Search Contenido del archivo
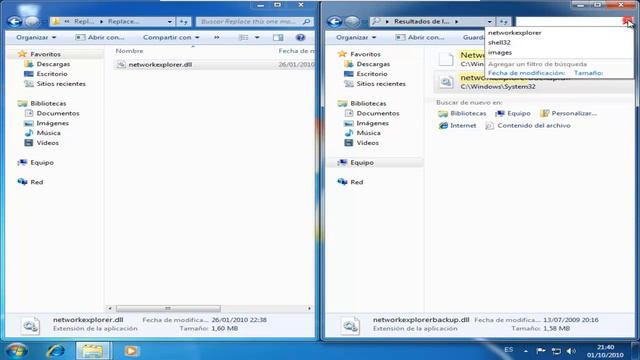This screenshot has width=640, height=360. tap(528, 126)
